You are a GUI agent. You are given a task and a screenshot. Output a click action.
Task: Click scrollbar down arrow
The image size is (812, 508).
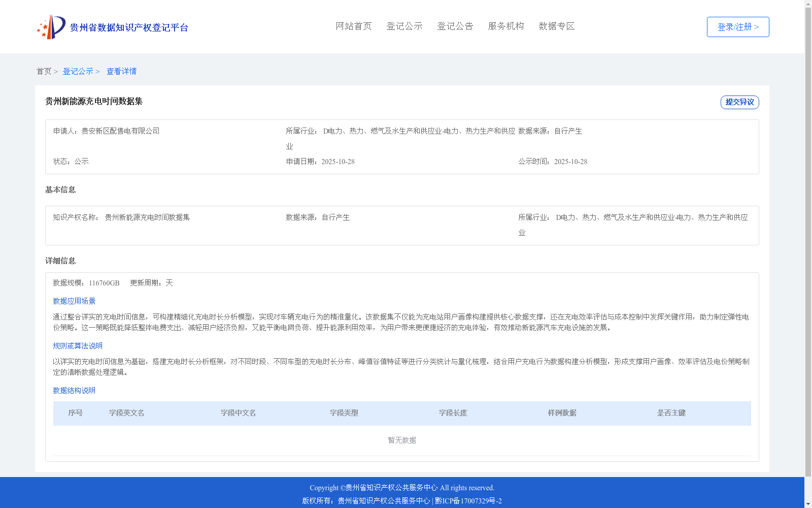[x=808, y=504]
